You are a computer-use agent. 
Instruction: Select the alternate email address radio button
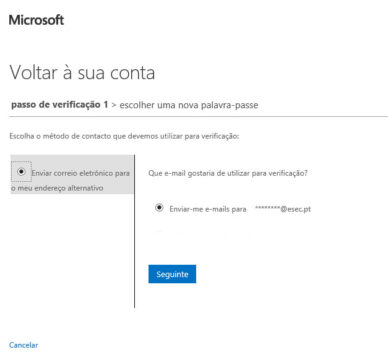coord(21,172)
